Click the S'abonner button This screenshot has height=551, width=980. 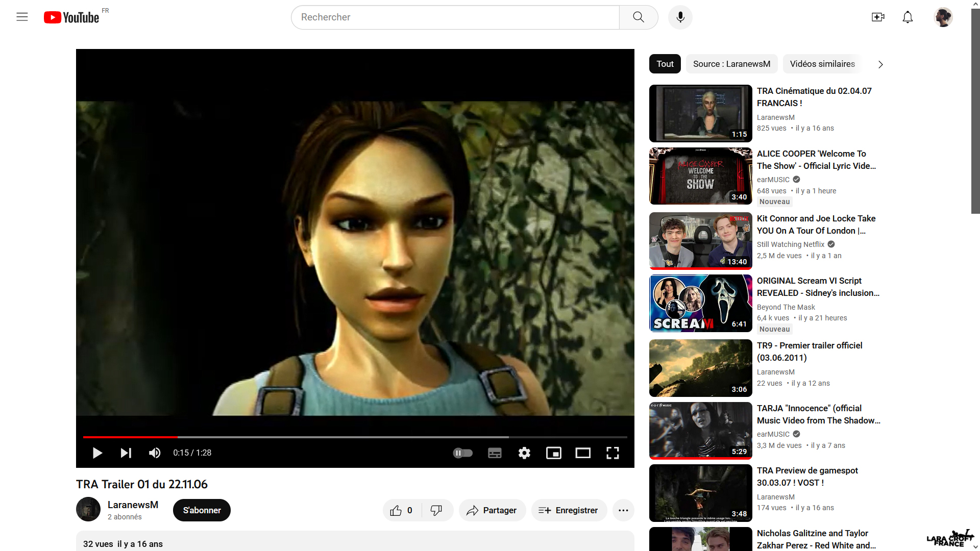click(x=202, y=510)
